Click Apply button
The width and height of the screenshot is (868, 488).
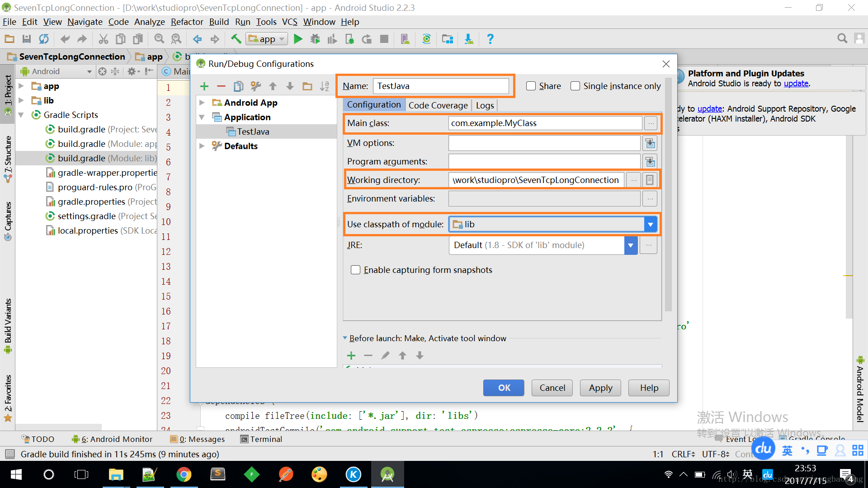click(600, 388)
